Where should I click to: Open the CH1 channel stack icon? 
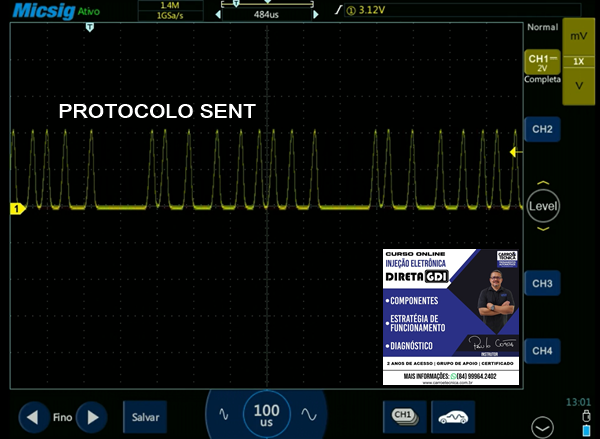coord(403,415)
